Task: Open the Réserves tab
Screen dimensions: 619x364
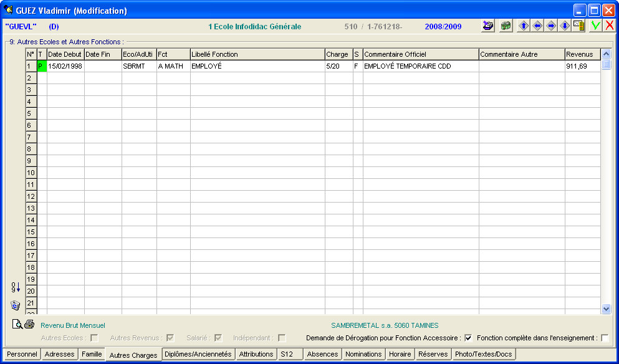Action: (x=433, y=354)
